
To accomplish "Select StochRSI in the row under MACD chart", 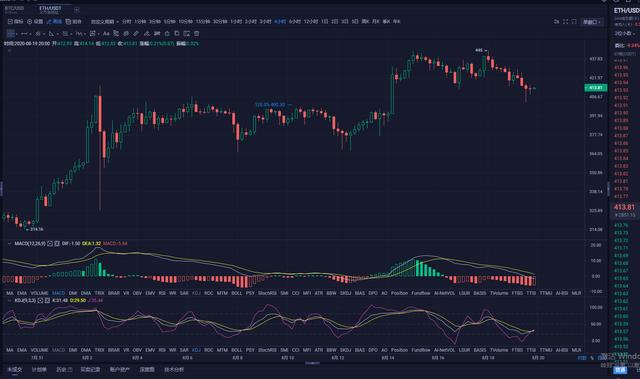I will pyautogui.click(x=267, y=293).
